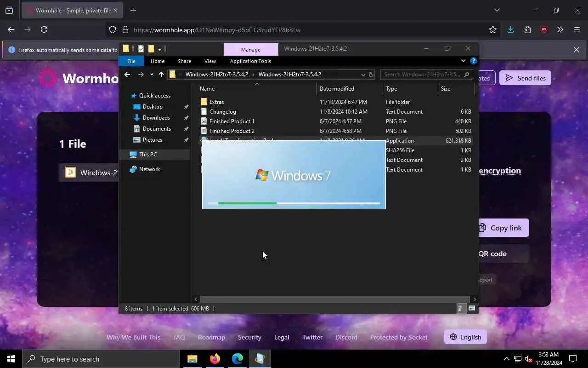The width and height of the screenshot is (588, 368).
Task: Open the Share ribbon tab
Action: point(184,61)
